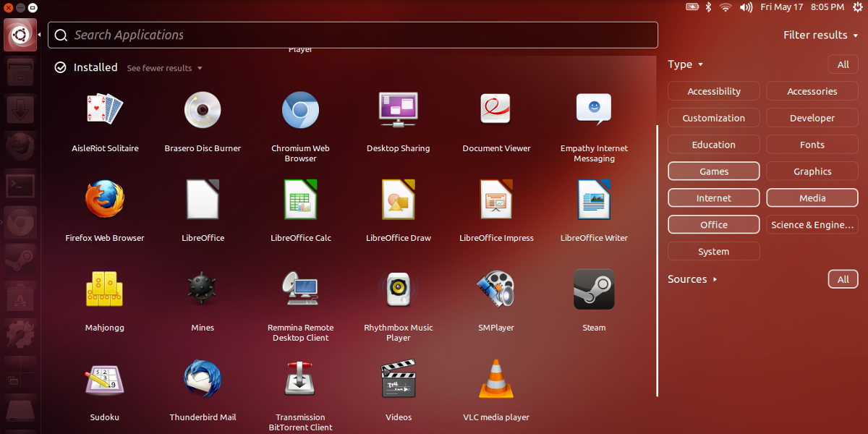The height and width of the screenshot is (434, 868).
Task: Disable the Internet type filter
Action: click(714, 198)
